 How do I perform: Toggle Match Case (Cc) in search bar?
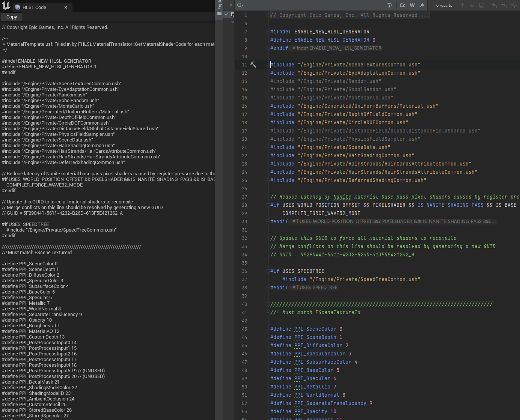coord(402,5)
